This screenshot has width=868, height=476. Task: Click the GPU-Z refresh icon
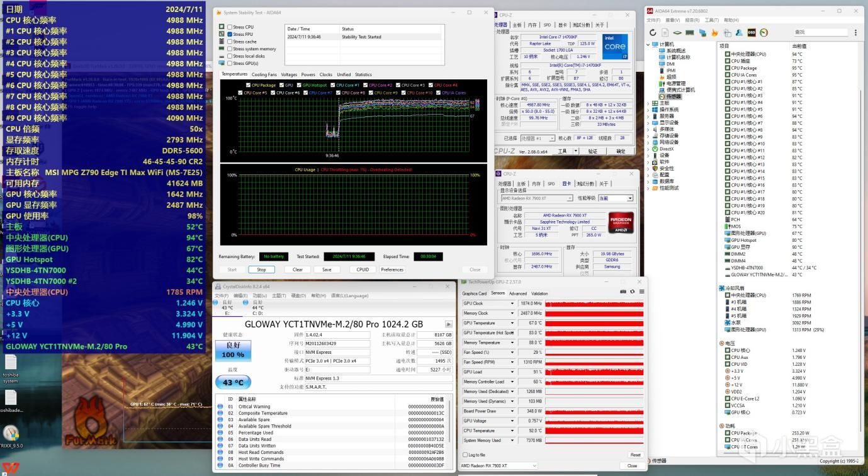coord(632,292)
